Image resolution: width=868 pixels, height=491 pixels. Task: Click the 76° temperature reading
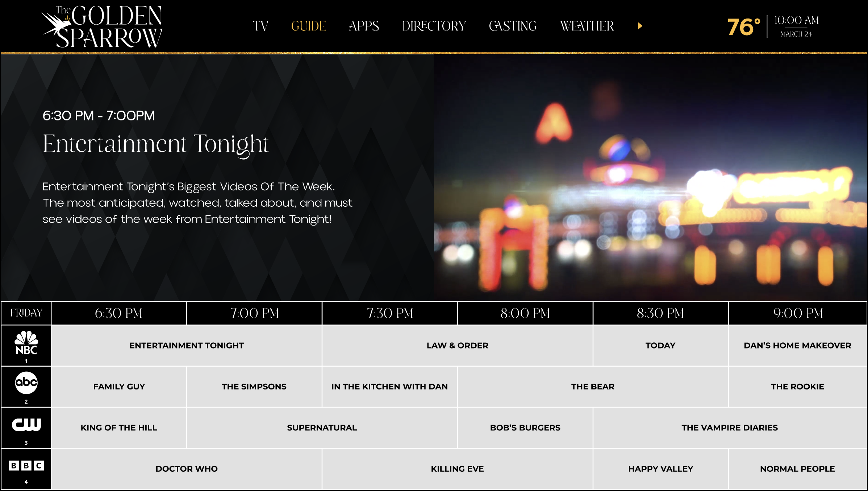744,27
